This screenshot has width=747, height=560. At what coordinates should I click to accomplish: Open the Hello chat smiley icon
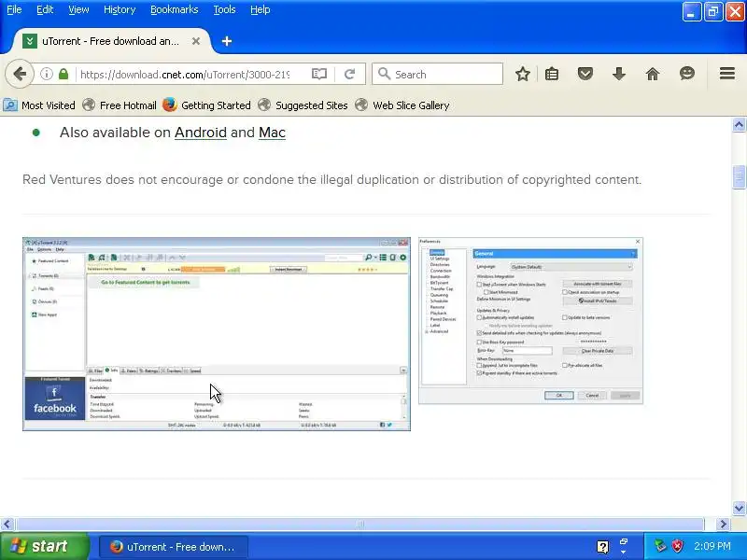(687, 74)
